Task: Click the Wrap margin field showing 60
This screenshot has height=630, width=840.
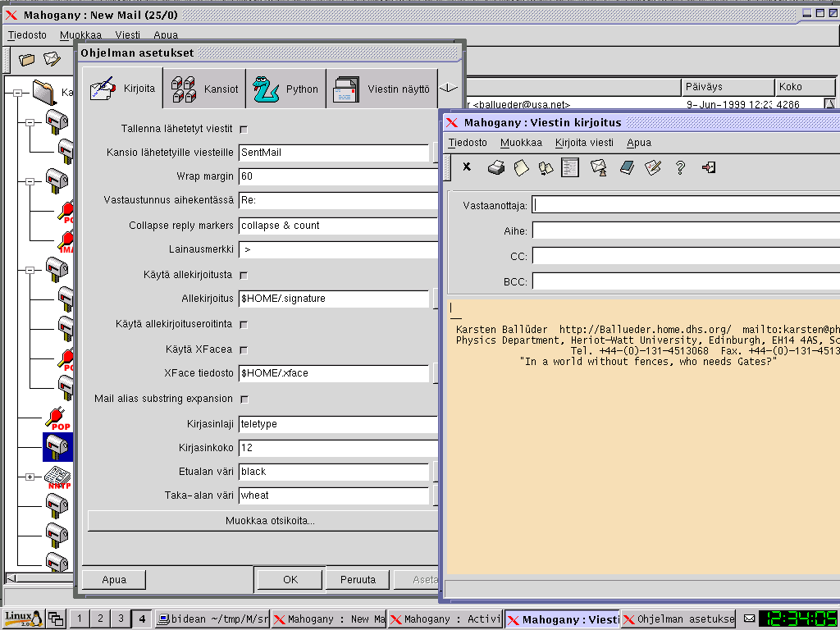Action: coord(338,176)
